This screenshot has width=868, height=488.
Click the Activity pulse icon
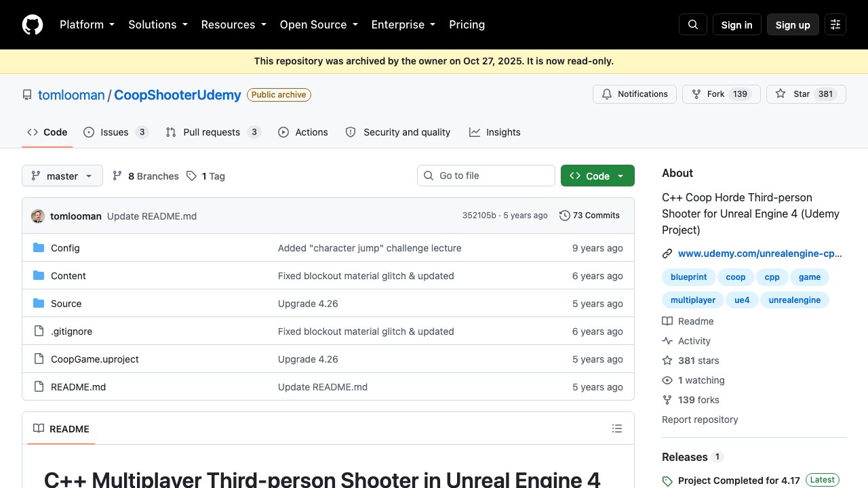[x=667, y=341]
